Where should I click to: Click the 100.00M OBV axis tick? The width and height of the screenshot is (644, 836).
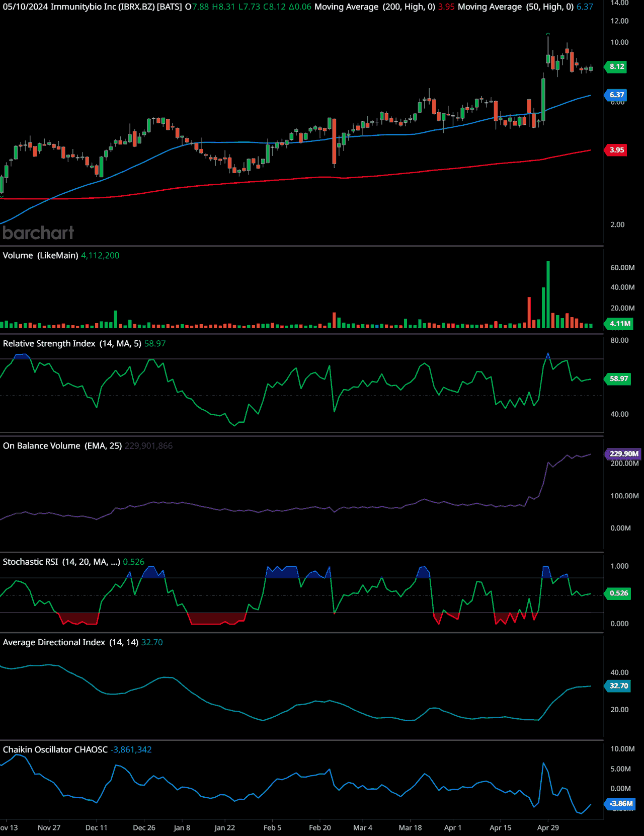point(624,496)
